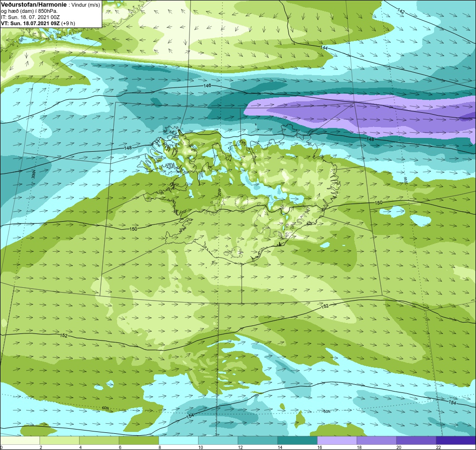Click the legend tick label '2'
This screenshot has height=450, width=476.
click(40, 447)
